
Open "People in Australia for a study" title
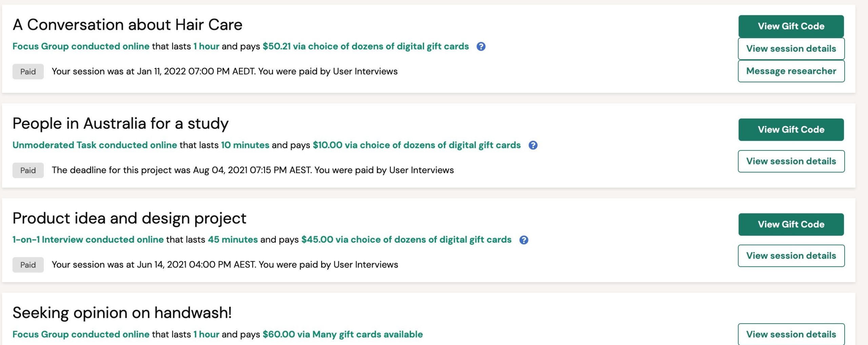(x=120, y=124)
